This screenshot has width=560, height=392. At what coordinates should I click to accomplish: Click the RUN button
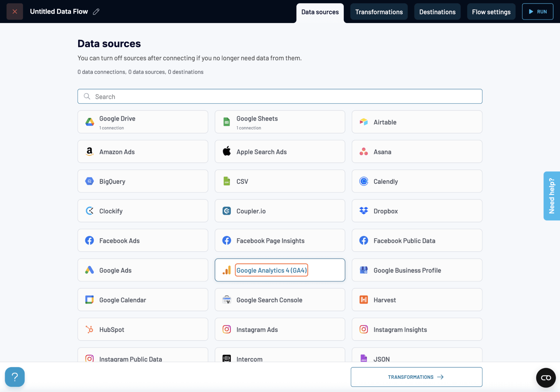(x=537, y=11)
